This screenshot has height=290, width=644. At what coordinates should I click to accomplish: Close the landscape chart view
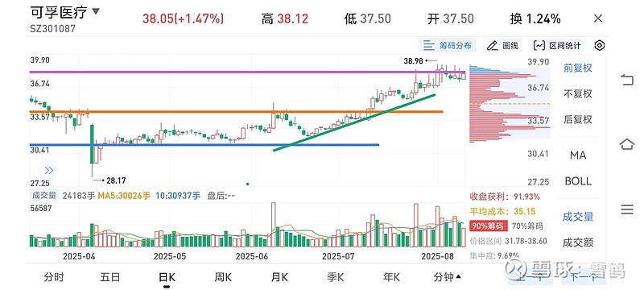coord(598,19)
